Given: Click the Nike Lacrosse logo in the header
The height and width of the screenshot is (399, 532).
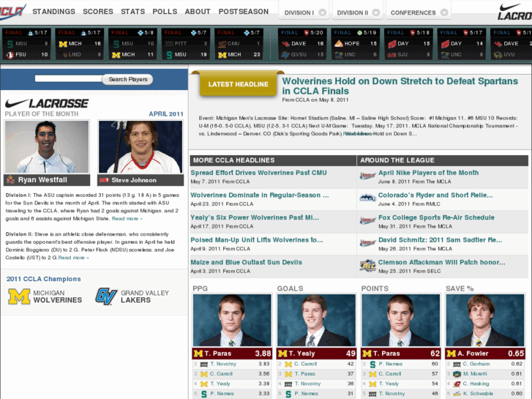Looking at the screenshot, I should coord(514,12).
